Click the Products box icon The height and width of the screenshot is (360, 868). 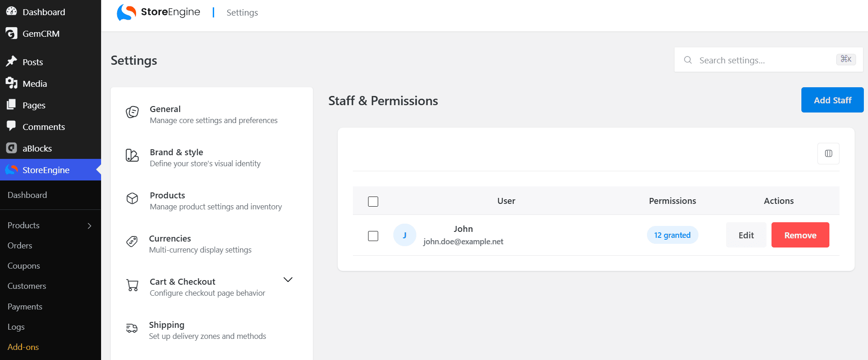click(132, 198)
